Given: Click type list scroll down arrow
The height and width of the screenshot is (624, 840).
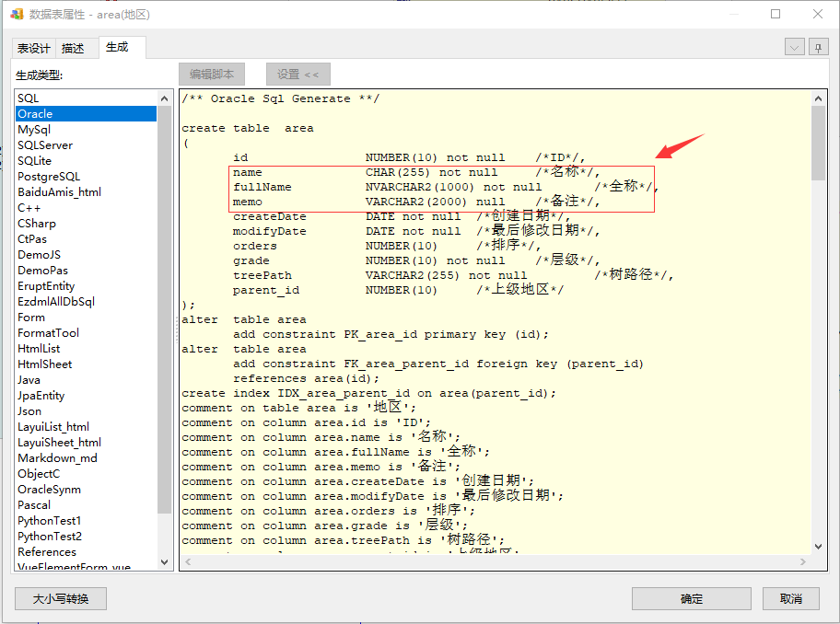Looking at the screenshot, I should click(x=165, y=562).
